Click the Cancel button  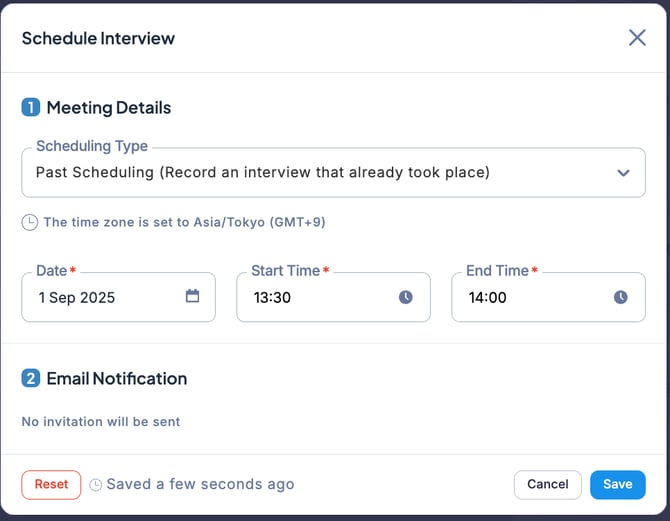pos(547,484)
